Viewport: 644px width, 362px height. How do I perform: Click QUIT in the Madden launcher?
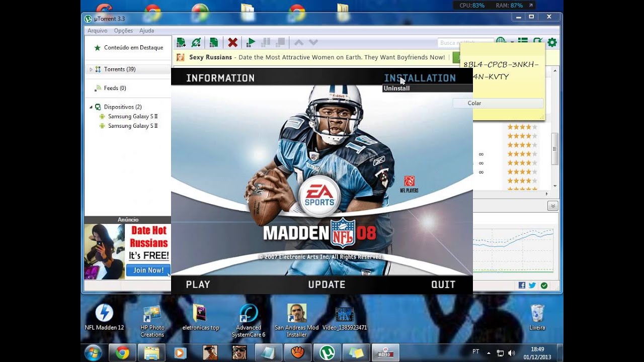coord(443,285)
